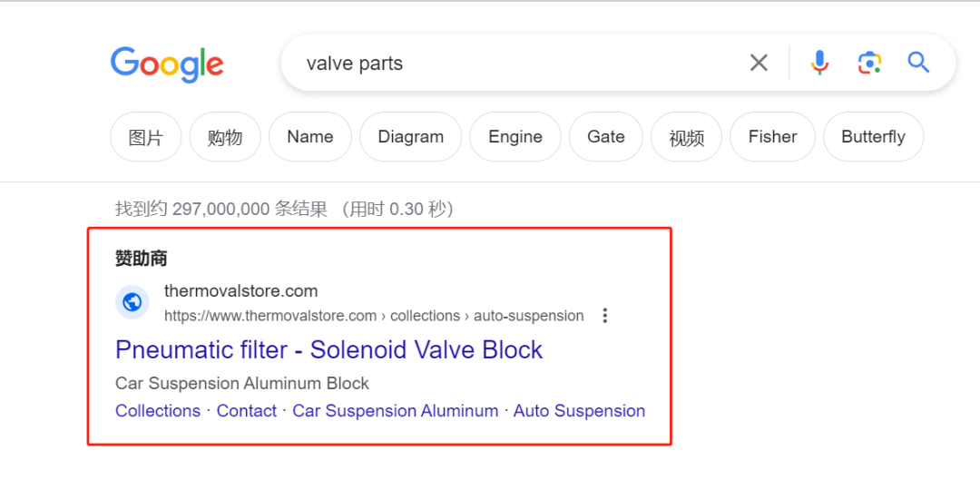The height and width of the screenshot is (480, 980).
Task: Click the blue magnifier search icon
Action: point(918,63)
